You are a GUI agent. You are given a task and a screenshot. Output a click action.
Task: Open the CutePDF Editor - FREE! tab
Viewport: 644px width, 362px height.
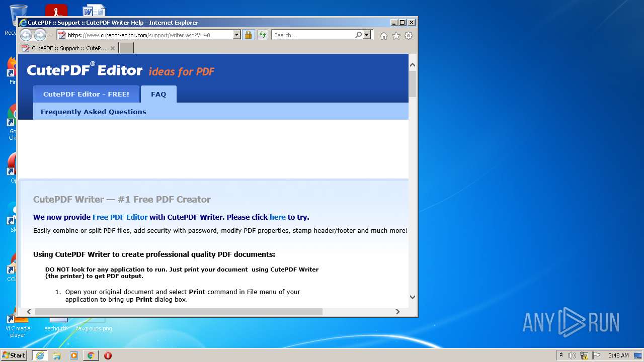click(x=86, y=94)
